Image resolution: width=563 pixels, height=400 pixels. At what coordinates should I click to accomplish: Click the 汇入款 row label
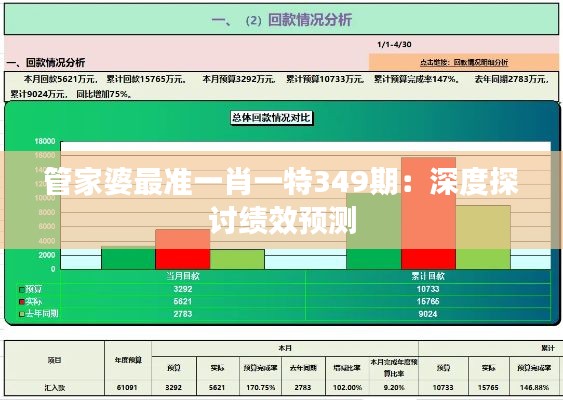click(x=55, y=388)
